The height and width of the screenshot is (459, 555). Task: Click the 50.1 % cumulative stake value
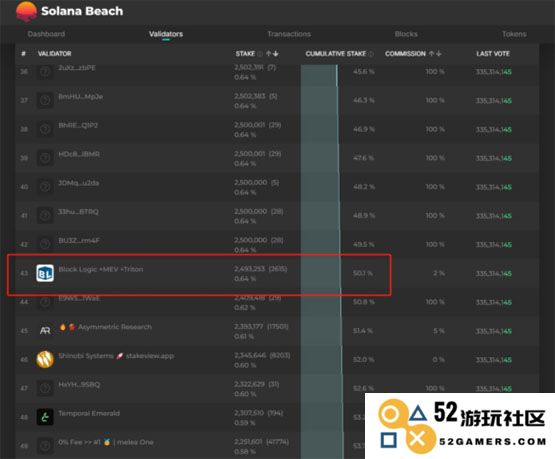coord(363,273)
